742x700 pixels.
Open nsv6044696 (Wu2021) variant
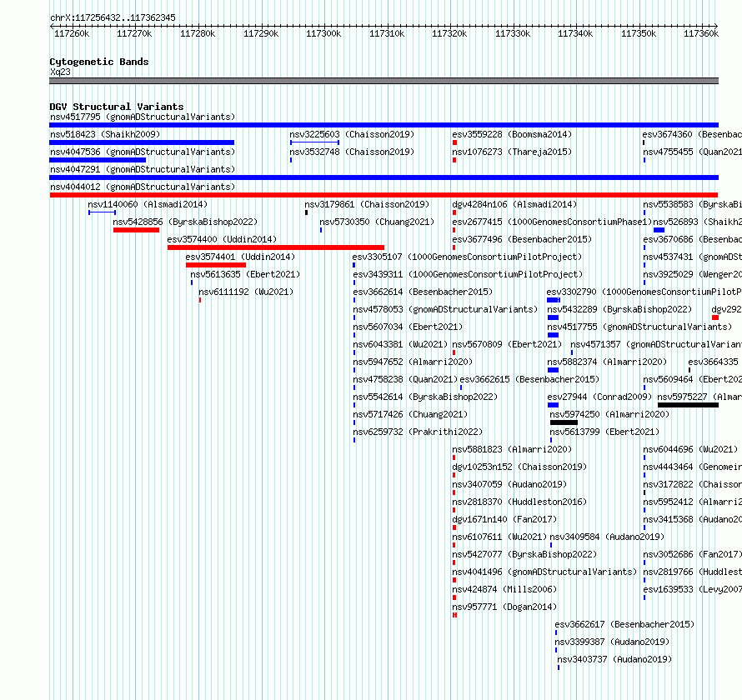pos(690,449)
